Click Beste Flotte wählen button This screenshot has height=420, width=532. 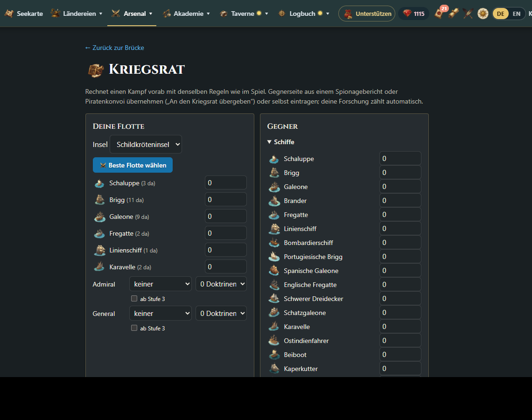[133, 165]
